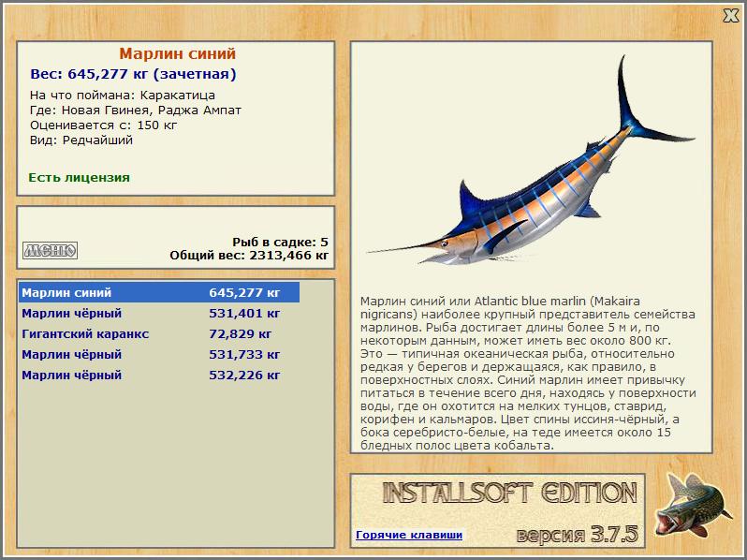Click the Вид: Редчайший line

point(81,140)
